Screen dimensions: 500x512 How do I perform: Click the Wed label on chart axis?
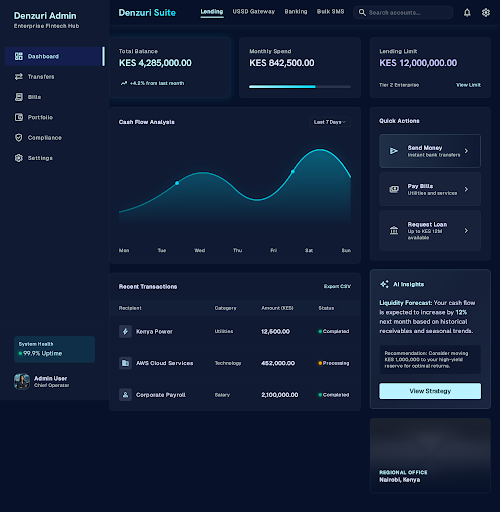click(x=200, y=250)
